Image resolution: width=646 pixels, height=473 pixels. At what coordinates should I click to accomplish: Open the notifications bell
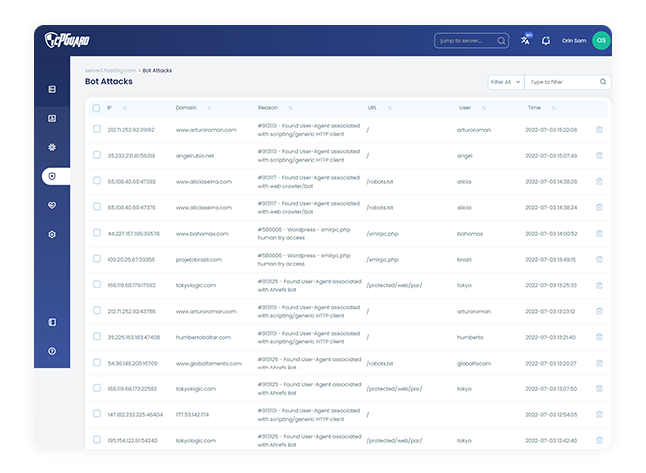pyautogui.click(x=546, y=41)
